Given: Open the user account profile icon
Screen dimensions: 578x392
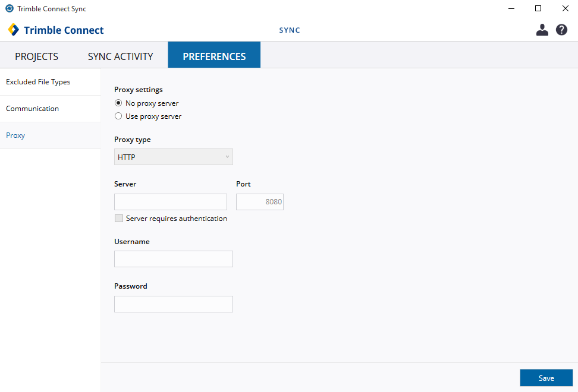Looking at the screenshot, I should [542, 30].
